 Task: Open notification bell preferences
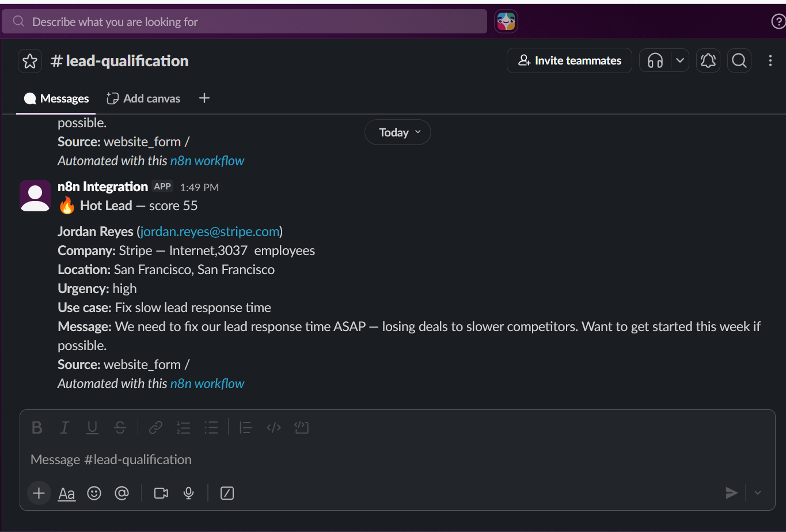pyautogui.click(x=708, y=60)
